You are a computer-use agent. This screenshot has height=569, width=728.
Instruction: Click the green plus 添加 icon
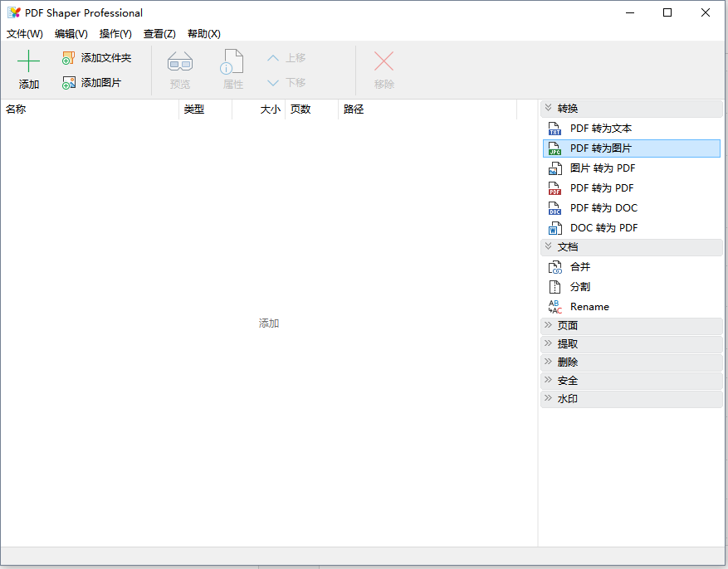(28, 61)
